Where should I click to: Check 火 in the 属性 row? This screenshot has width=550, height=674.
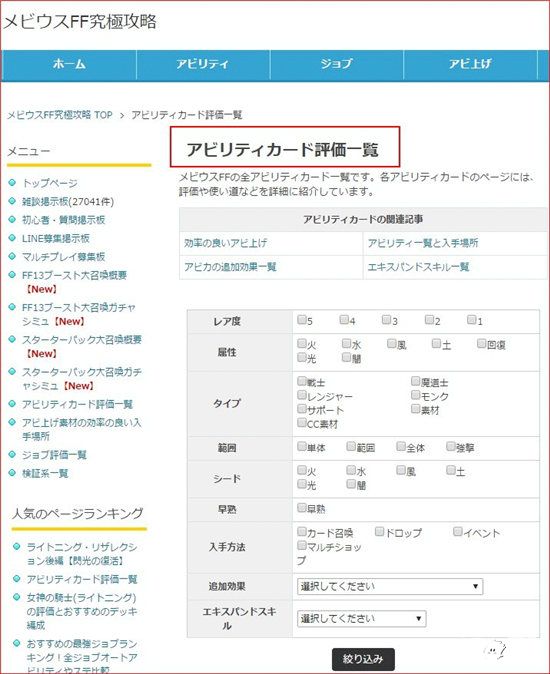click(x=302, y=343)
